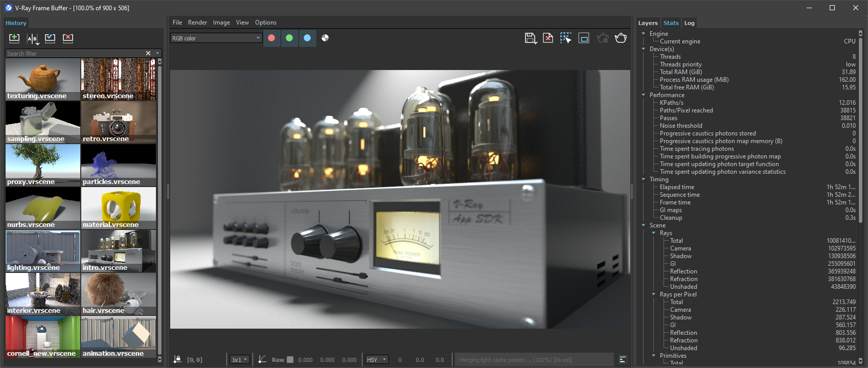Screen dimensions: 868x368
Task: Open the RGB color channel dropdown
Action: (x=216, y=38)
